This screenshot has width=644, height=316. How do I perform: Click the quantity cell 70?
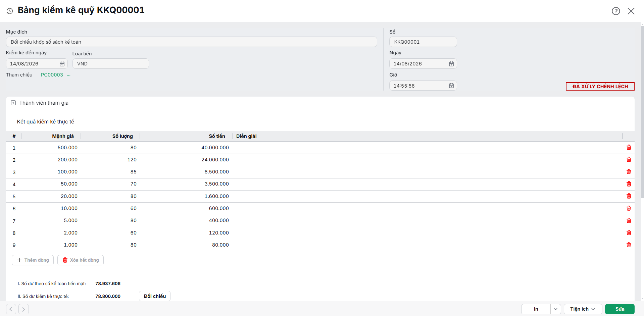pos(134,184)
